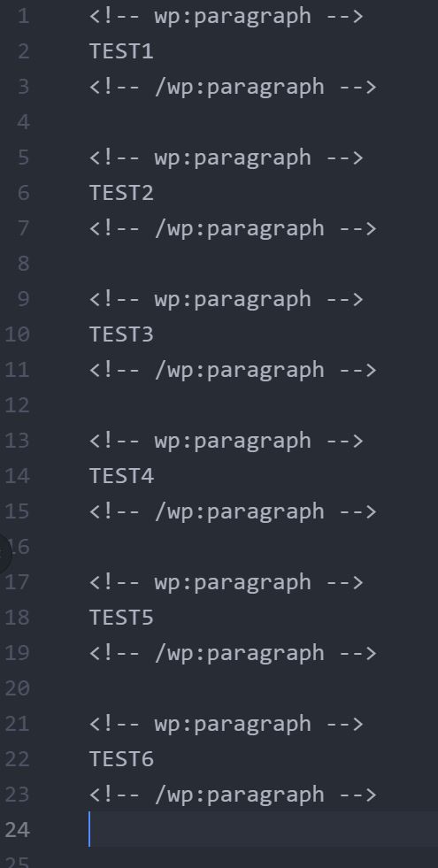Select line number 24 in the gutter

pyautogui.click(x=17, y=830)
